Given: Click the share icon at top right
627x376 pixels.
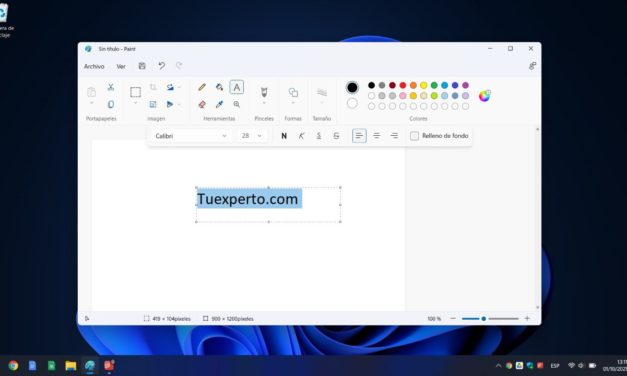Looking at the screenshot, I should [532, 66].
